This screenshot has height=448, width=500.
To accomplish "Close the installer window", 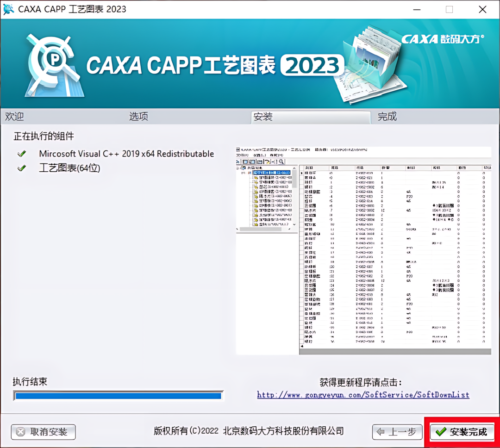I will (482, 10).
